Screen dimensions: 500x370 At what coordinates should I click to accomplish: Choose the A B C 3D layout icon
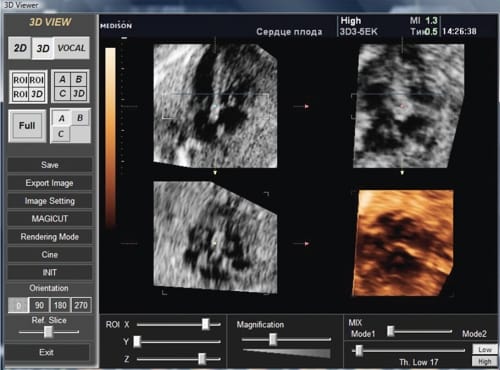pyautogui.click(x=70, y=86)
